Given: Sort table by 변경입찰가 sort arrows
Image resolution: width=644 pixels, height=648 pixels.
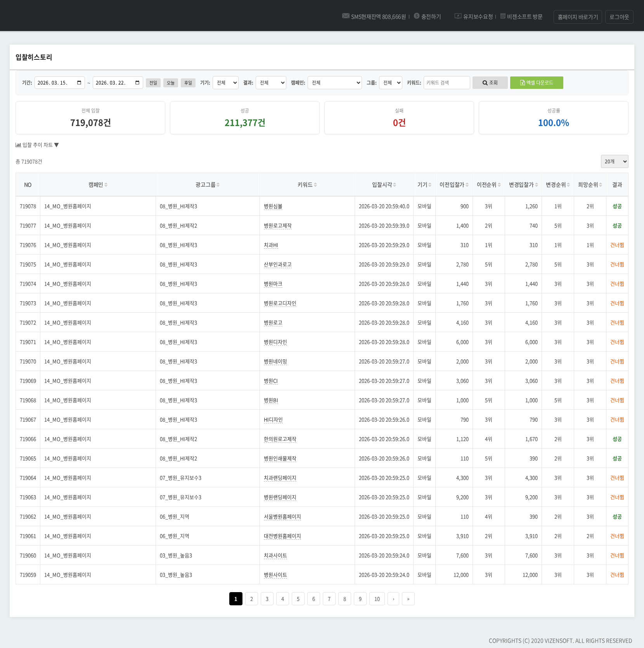Looking at the screenshot, I should click(537, 185).
